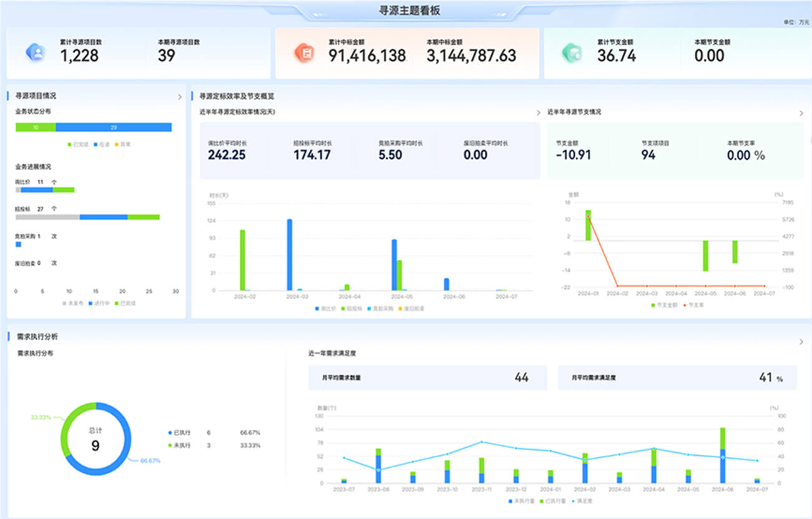This screenshot has height=519, width=812.
Task: Click the green savings amount icon
Action: click(572, 52)
